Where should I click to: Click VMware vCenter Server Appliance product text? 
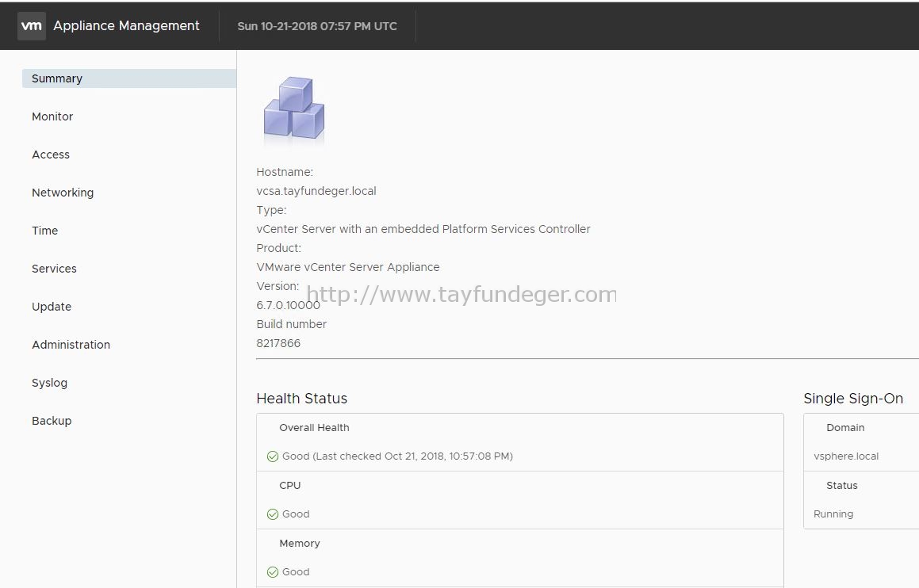tap(347, 267)
